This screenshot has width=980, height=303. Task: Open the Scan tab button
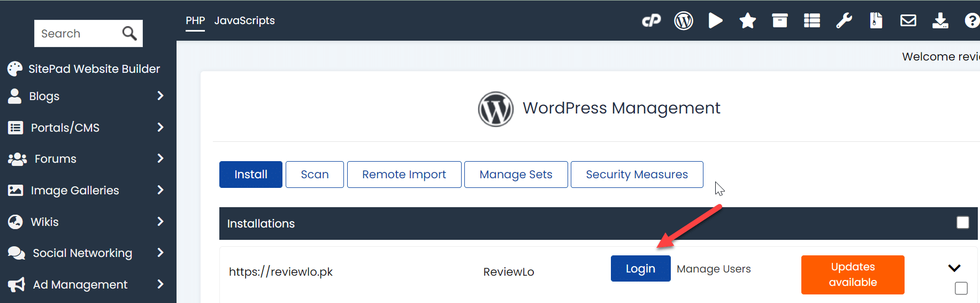[x=315, y=175]
